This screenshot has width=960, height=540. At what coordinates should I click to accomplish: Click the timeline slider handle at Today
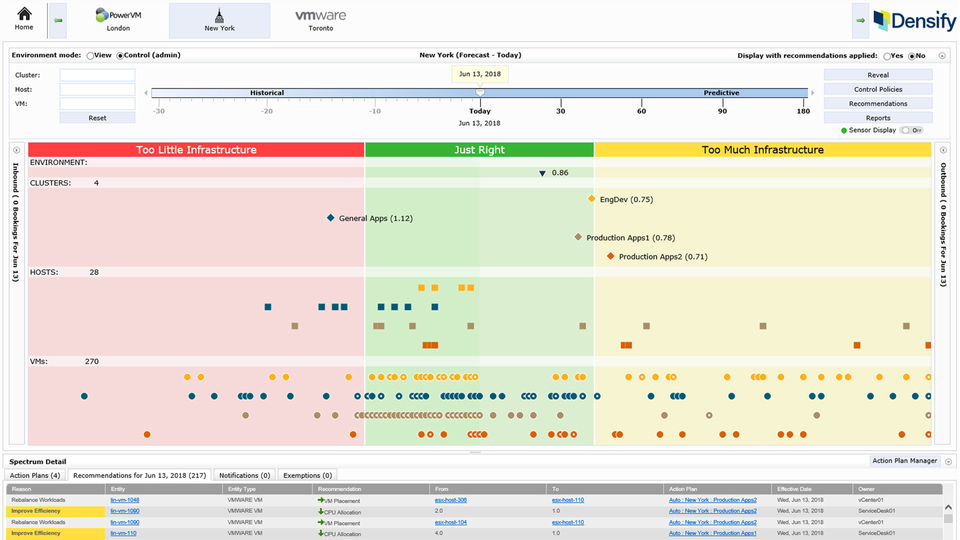pyautogui.click(x=480, y=92)
